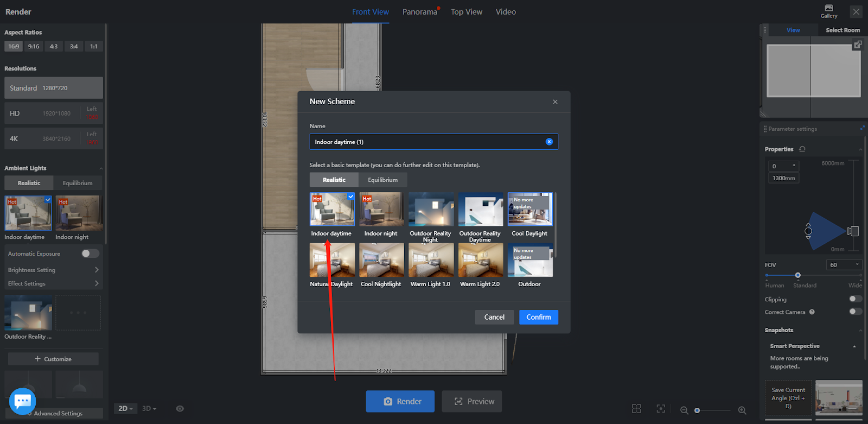Expand Effect Settings options

[97, 283]
